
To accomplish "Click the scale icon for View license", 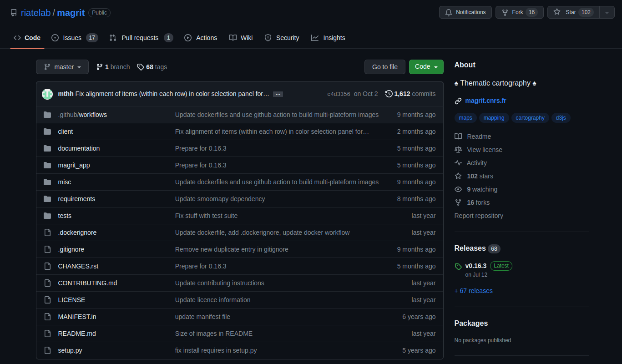I will click(x=458, y=150).
